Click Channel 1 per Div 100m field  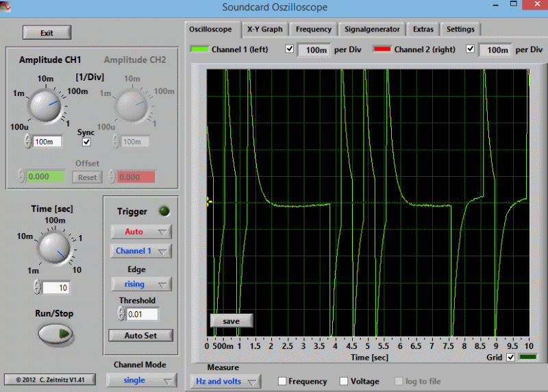[314, 50]
